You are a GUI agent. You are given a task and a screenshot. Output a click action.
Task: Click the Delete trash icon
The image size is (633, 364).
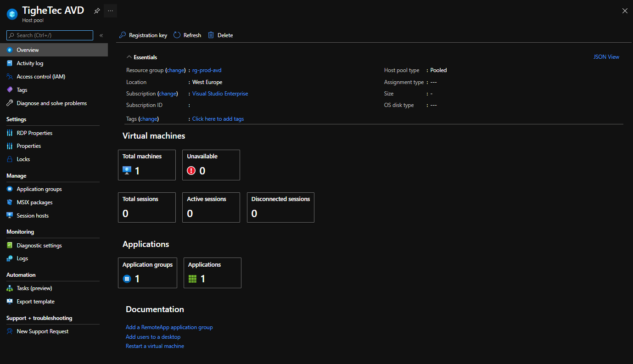pos(211,35)
